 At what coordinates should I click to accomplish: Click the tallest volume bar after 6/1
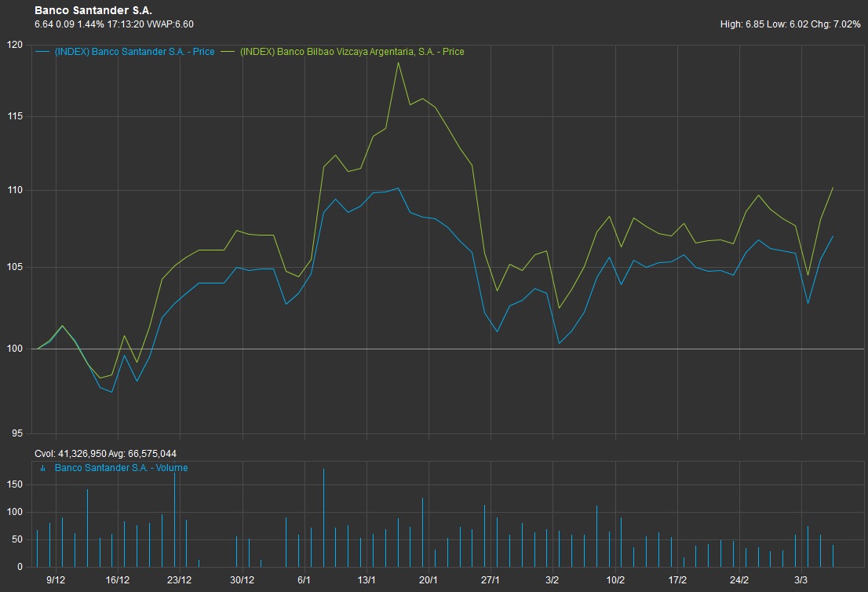click(x=324, y=517)
